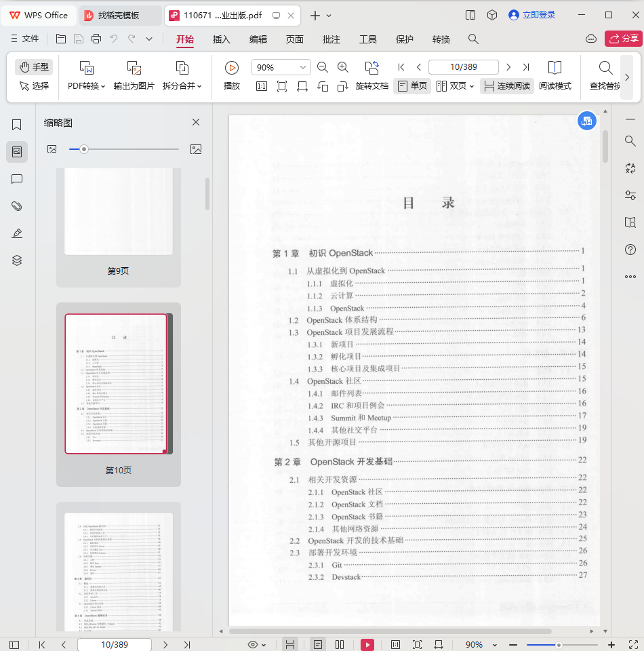Open the attachments paperclip panel
644x651 pixels.
pos(17,206)
